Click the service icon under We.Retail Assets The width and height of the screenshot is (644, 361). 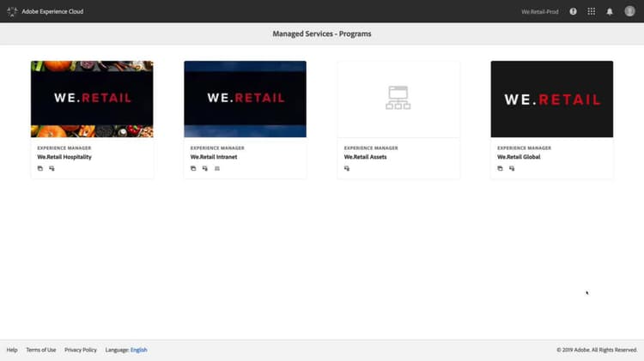click(347, 168)
